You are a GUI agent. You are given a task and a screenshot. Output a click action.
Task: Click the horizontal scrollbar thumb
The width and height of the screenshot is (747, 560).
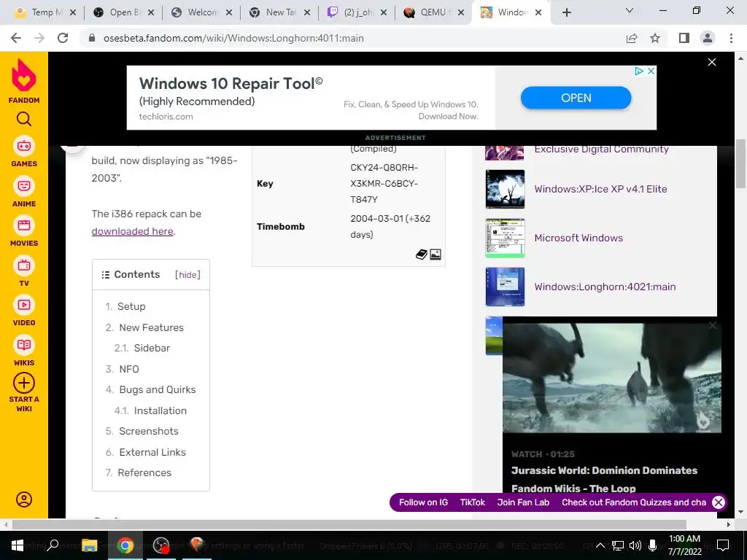349,525
